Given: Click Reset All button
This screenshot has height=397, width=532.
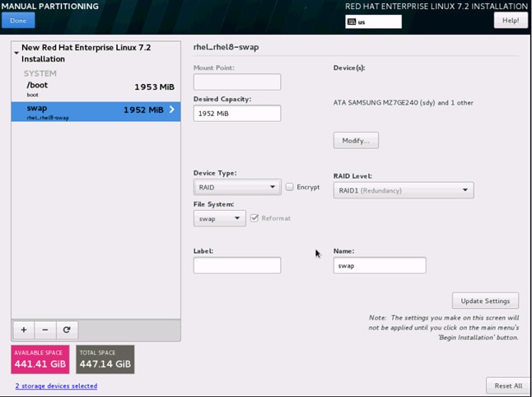Looking at the screenshot, I should pos(508,385).
